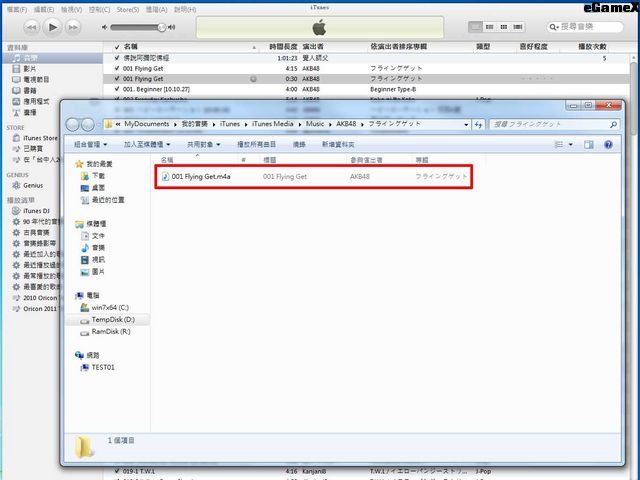Switch iTunes to Cover Flow view

pyautogui.click(x=518, y=27)
